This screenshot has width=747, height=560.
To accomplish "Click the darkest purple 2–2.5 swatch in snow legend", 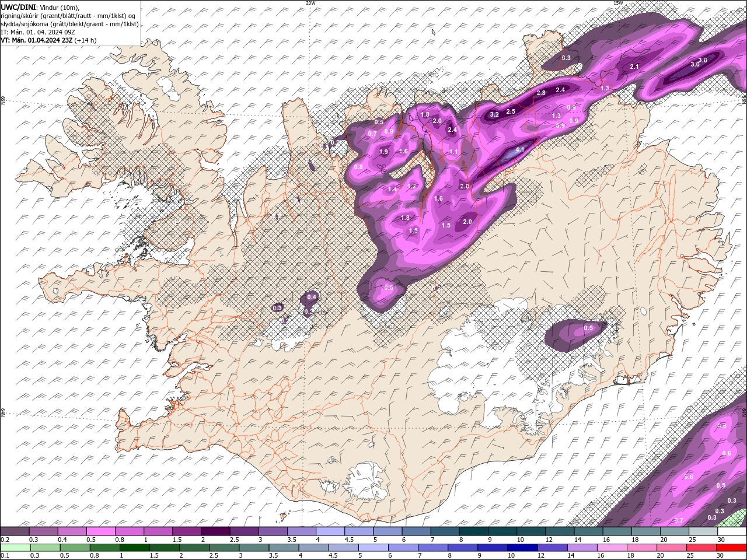I will point(215,531).
